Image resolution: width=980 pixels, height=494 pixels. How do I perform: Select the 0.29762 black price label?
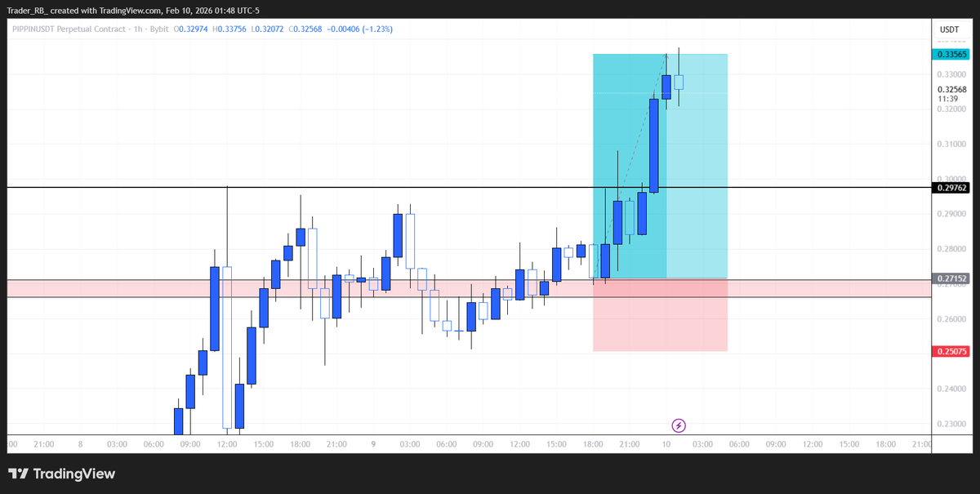[951, 188]
